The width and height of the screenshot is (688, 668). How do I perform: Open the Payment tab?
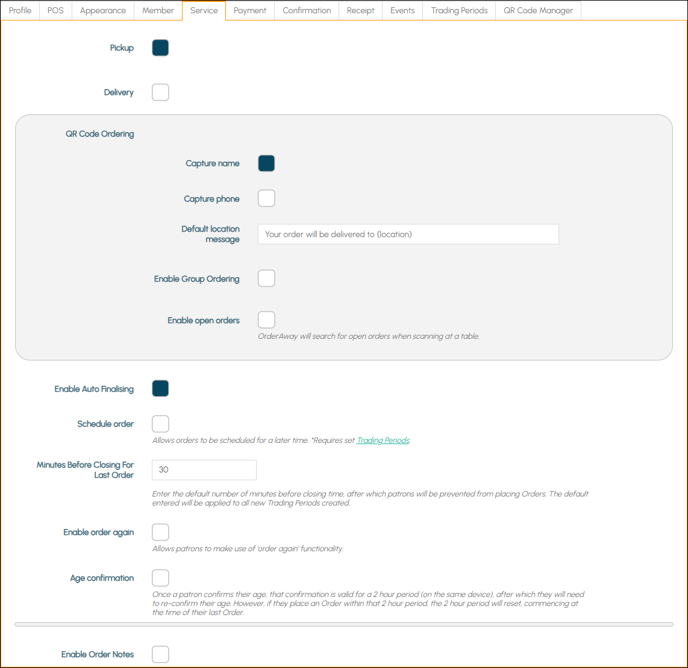[250, 11]
